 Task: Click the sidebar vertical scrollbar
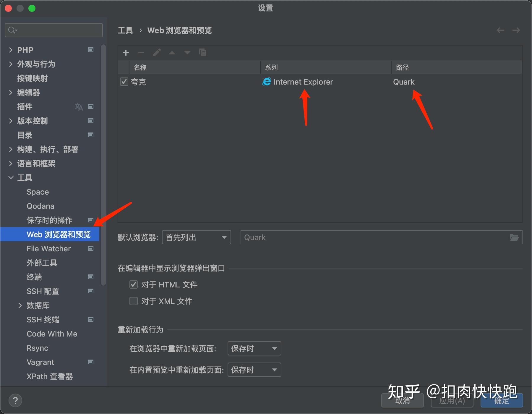point(103,165)
